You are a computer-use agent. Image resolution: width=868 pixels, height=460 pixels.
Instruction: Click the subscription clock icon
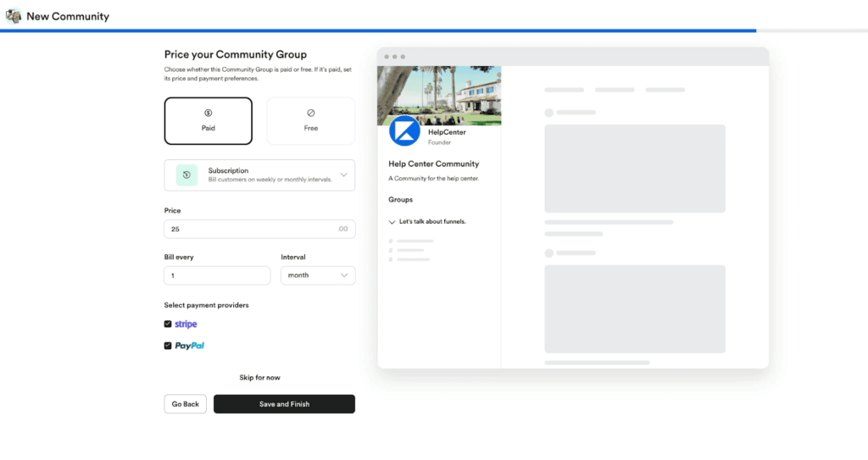click(186, 175)
